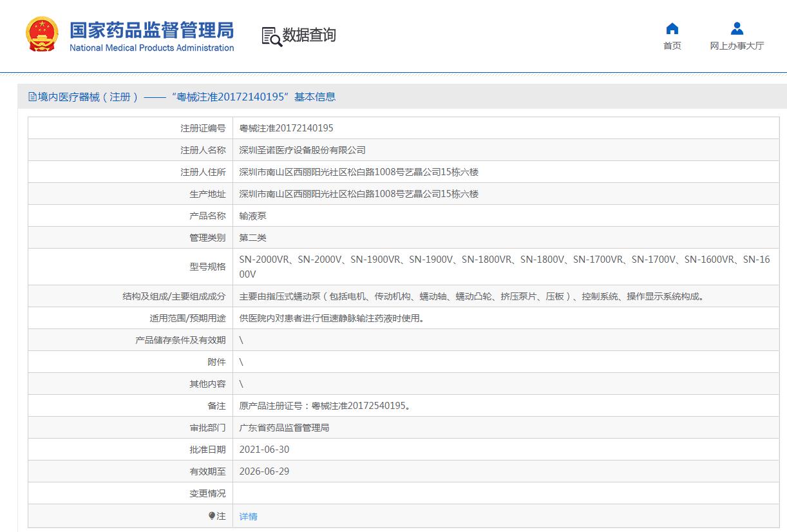This screenshot has height=532, width=787.
Task: Click the panel title 境内医疗器械（注册）基本信息
Action: click(187, 97)
